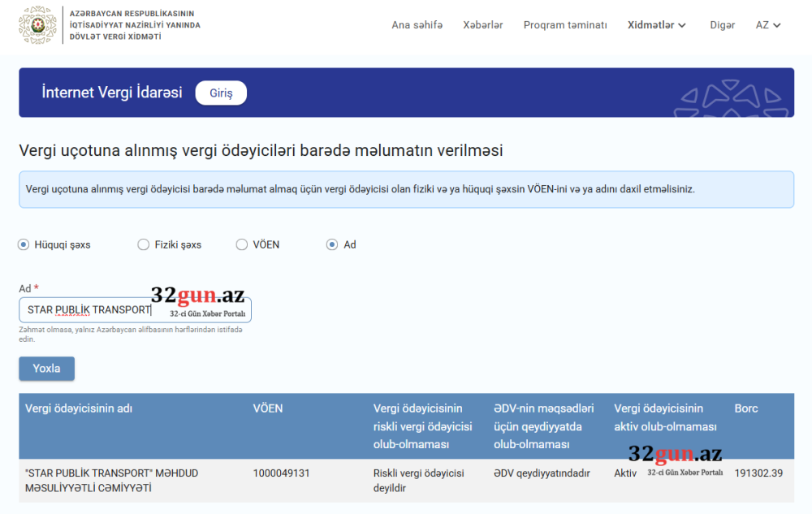Select the Hüquqi şəxs radio button
The width and height of the screenshot is (812, 514).
pos(24,244)
